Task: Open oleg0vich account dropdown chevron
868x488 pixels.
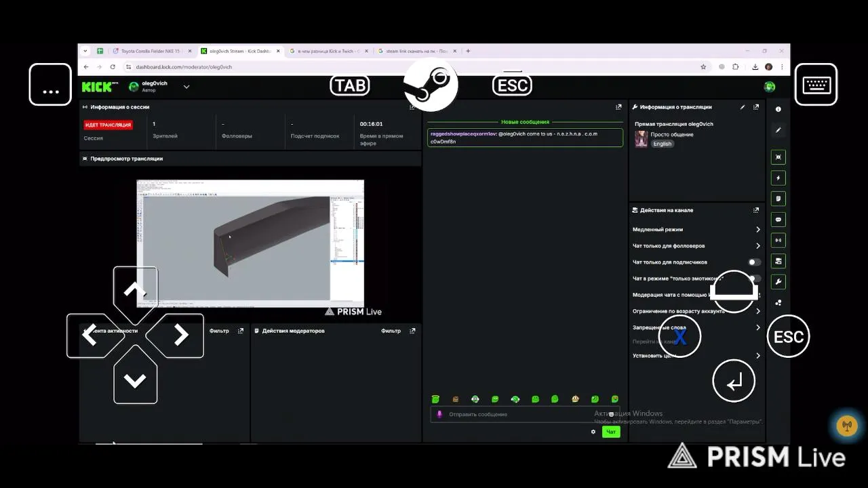Action: pyautogui.click(x=186, y=87)
